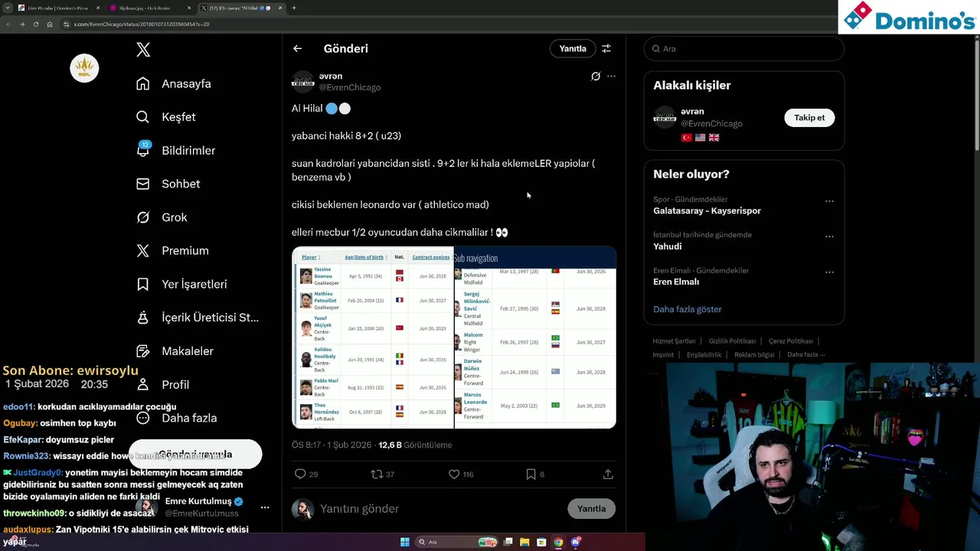Open the post's three-dot more menu
The height and width of the screenshot is (551, 980).
611,76
